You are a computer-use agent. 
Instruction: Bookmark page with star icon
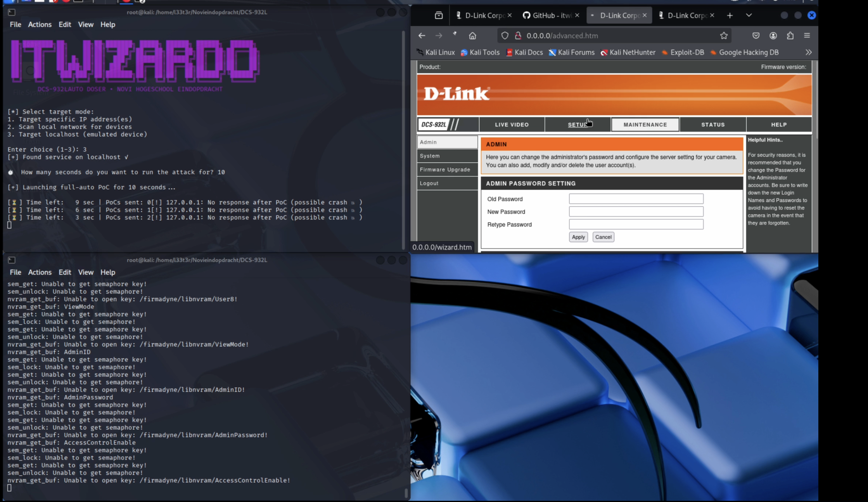click(724, 36)
